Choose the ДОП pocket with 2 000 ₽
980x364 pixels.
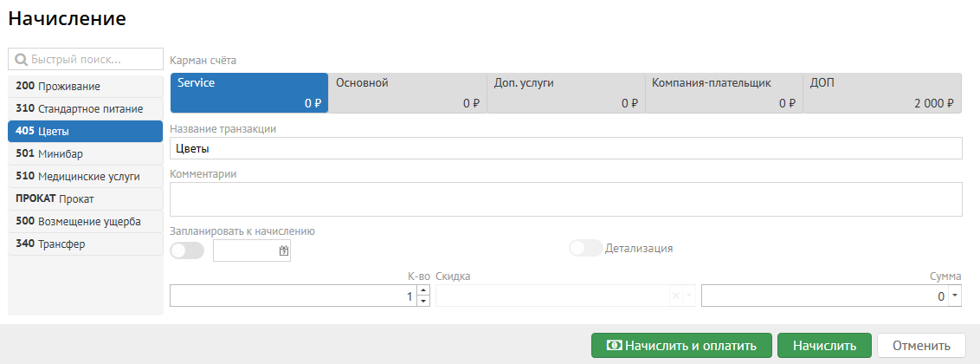(x=881, y=93)
